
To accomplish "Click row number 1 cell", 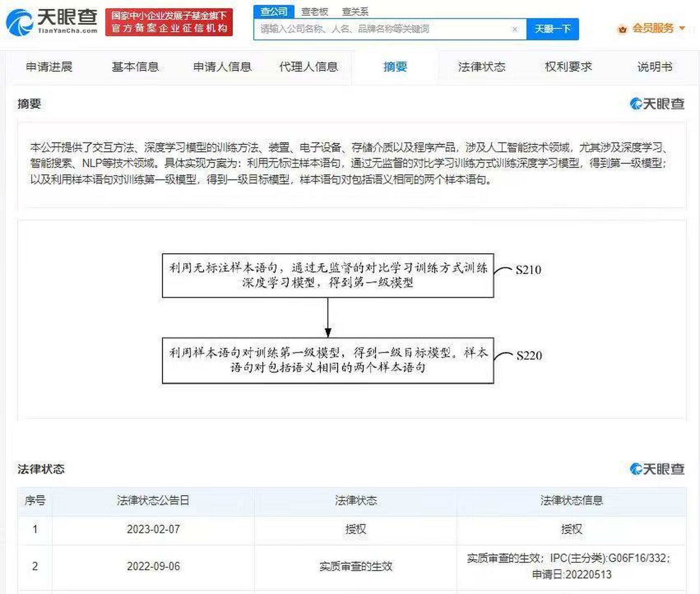I will point(35,529).
